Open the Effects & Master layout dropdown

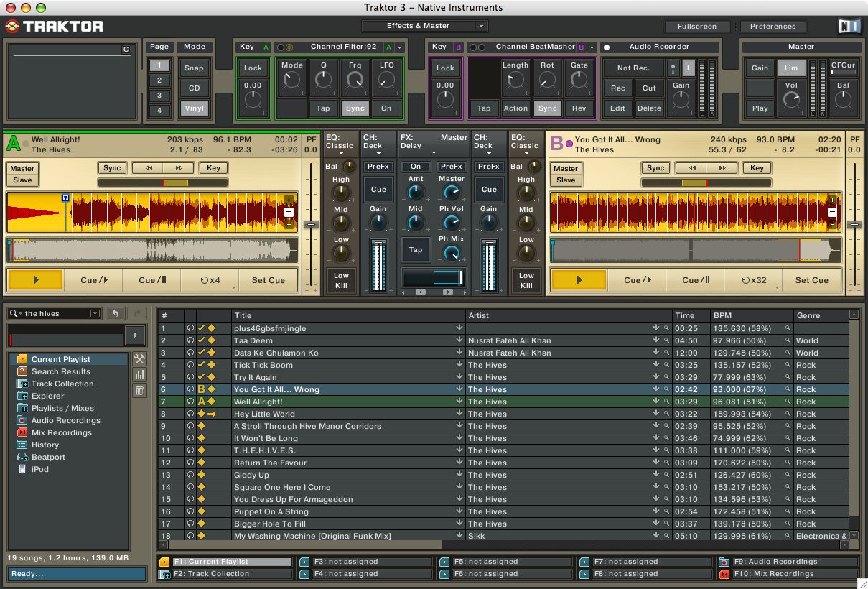pos(424,26)
